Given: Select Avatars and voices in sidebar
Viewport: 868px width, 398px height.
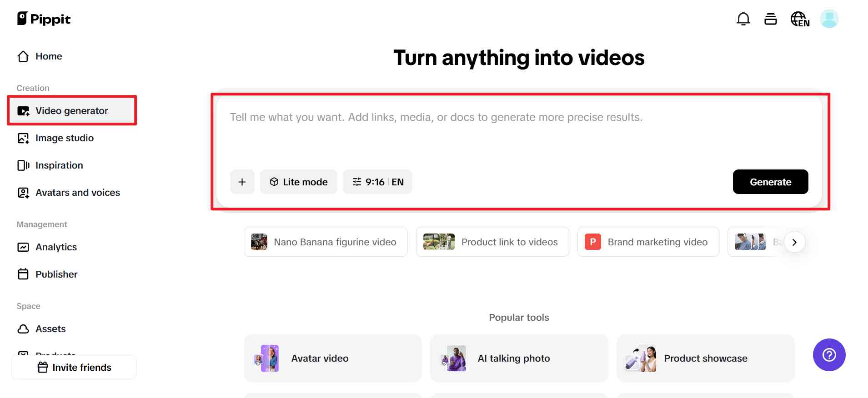Looking at the screenshot, I should pos(77,193).
